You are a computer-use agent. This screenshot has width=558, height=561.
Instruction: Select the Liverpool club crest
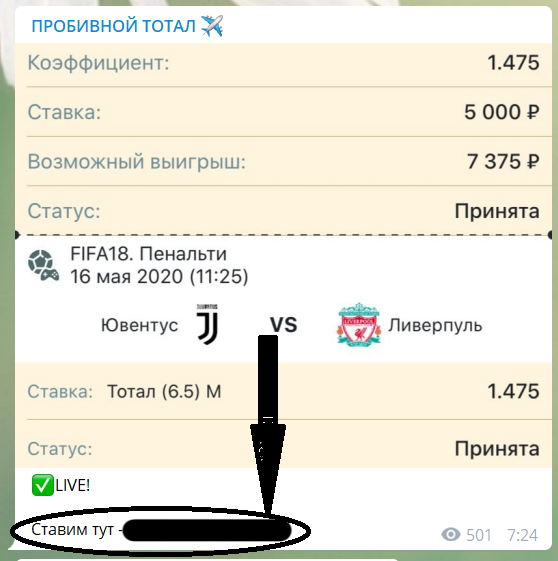pos(359,325)
